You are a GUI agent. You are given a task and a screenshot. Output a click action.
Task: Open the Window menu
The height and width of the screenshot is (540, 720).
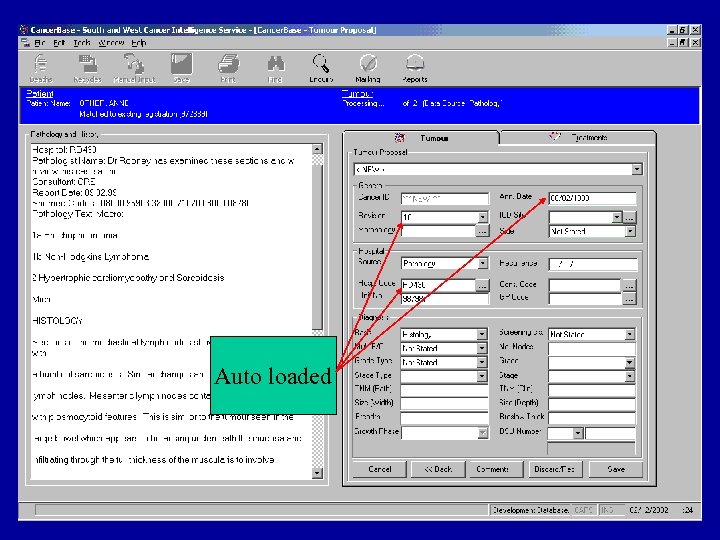click(111, 43)
